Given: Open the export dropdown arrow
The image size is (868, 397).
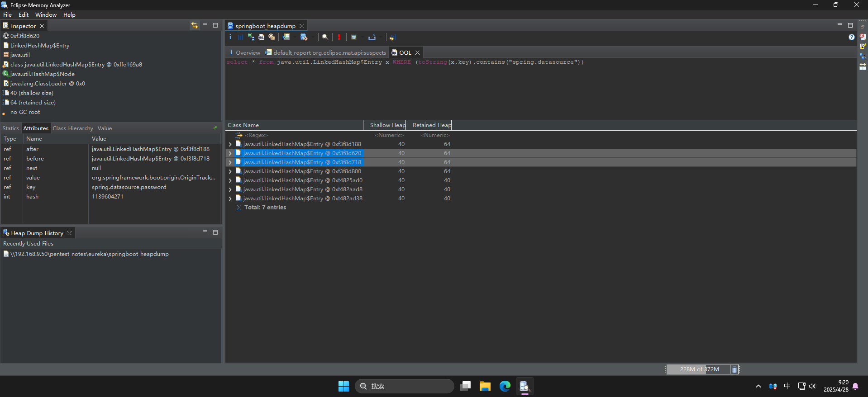Looking at the screenshot, I should (381, 37).
